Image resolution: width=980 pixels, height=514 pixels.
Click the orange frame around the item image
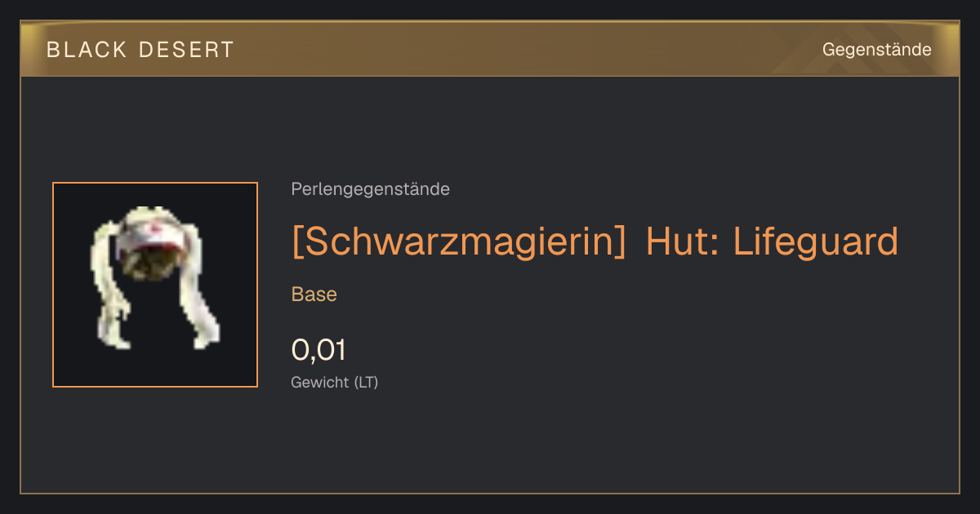tap(155, 184)
